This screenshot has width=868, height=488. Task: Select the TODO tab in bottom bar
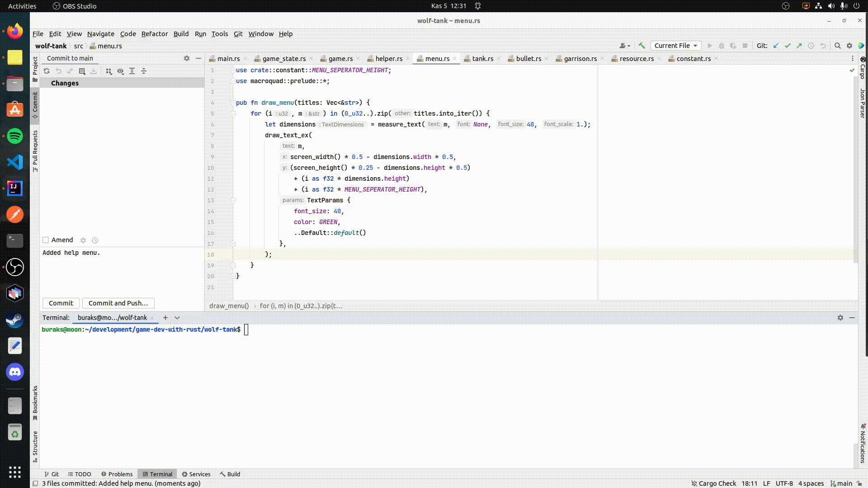tap(83, 474)
